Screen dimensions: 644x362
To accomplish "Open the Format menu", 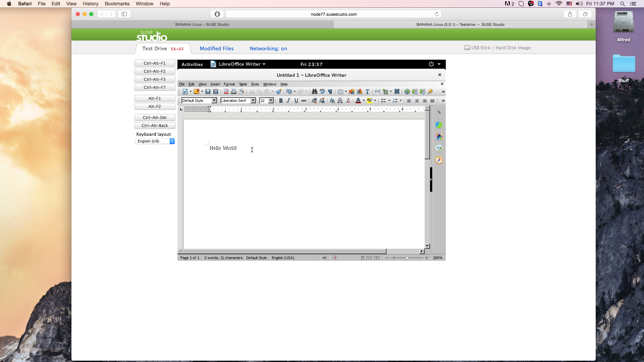I will point(229,84).
